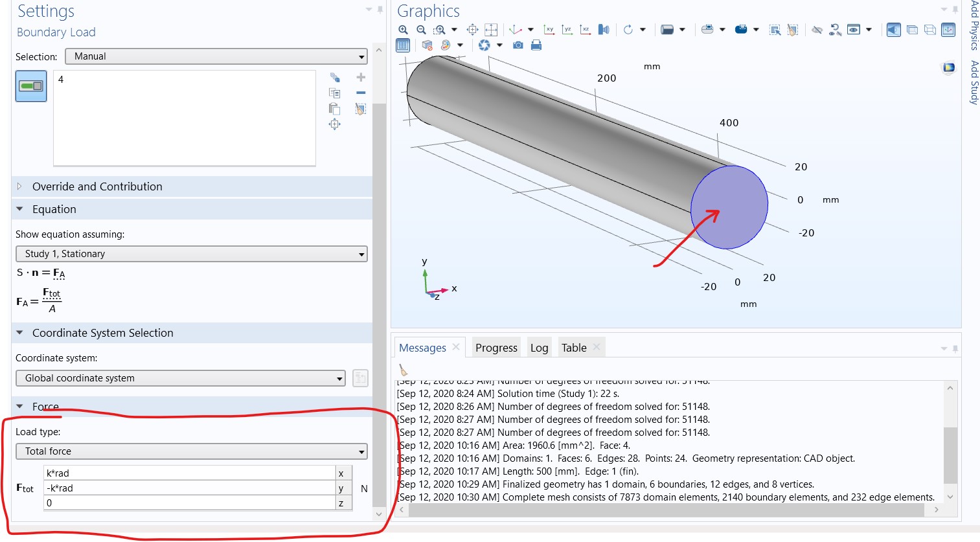Click the Zoom In icon in Graphics toolbar

[x=403, y=30]
